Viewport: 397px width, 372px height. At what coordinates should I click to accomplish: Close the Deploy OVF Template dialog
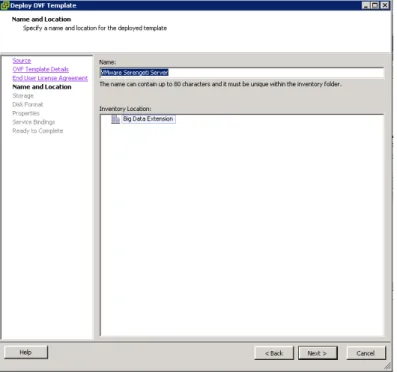(385, 5)
